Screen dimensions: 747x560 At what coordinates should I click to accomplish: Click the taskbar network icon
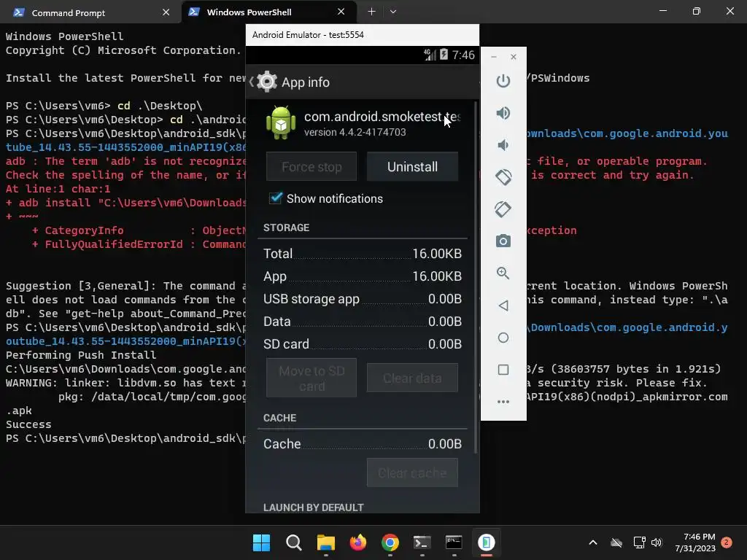point(639,542)
